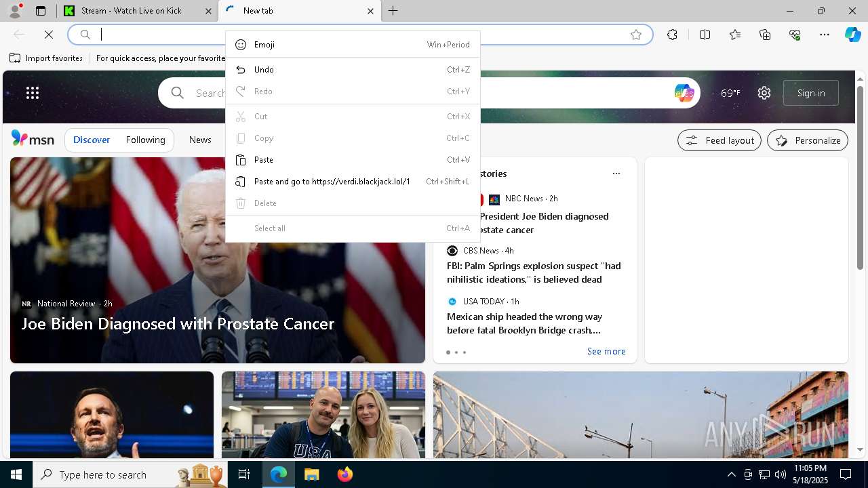Image resolution: width=868 pixels, height=488 pixels.
Task: Focus the address bar input
Action: coord(359,35)
